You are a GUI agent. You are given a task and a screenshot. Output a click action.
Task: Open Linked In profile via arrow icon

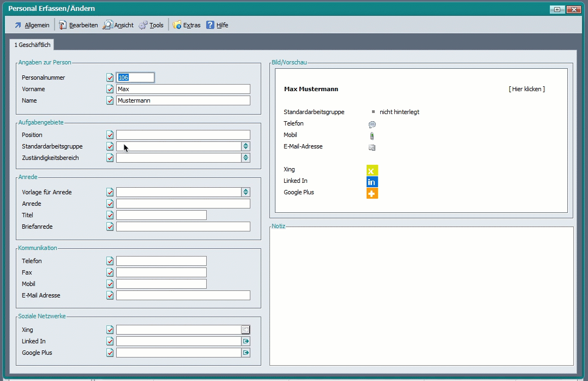(246, 341)
